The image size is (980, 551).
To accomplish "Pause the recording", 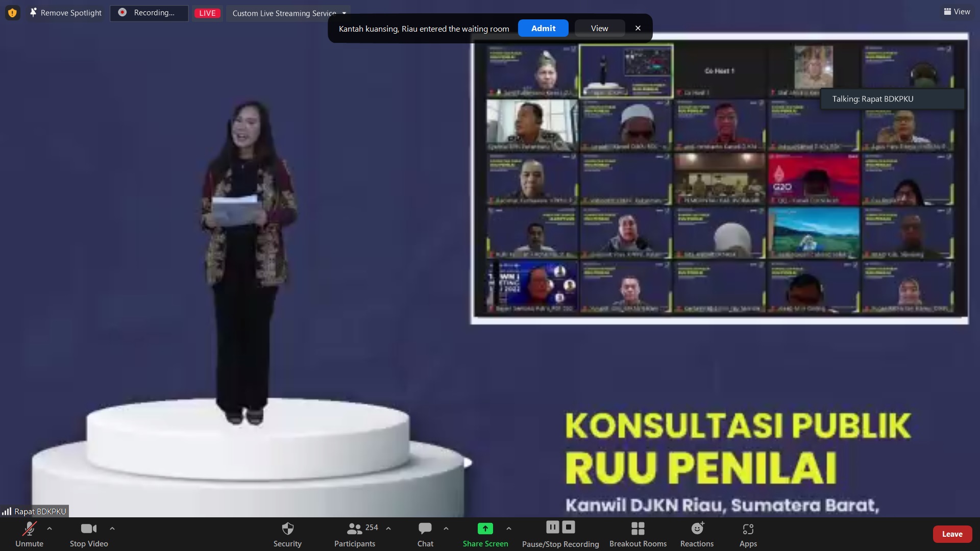I will click(552, 527).
